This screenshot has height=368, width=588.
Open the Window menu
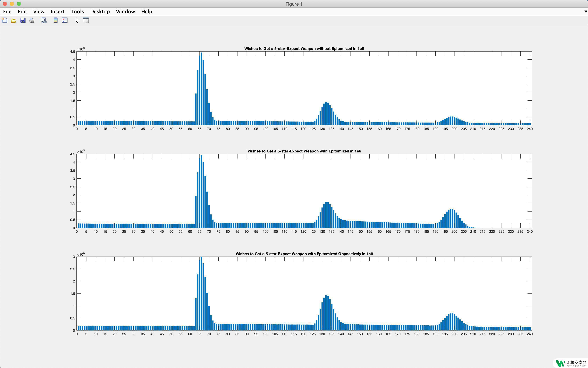coord(126,11)
